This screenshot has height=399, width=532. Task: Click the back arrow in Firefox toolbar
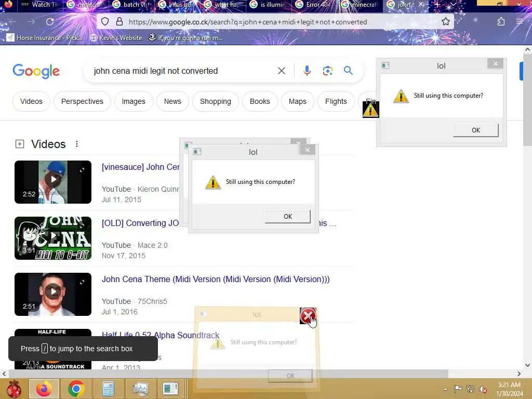pyautogui.click(x=12, y=22)
